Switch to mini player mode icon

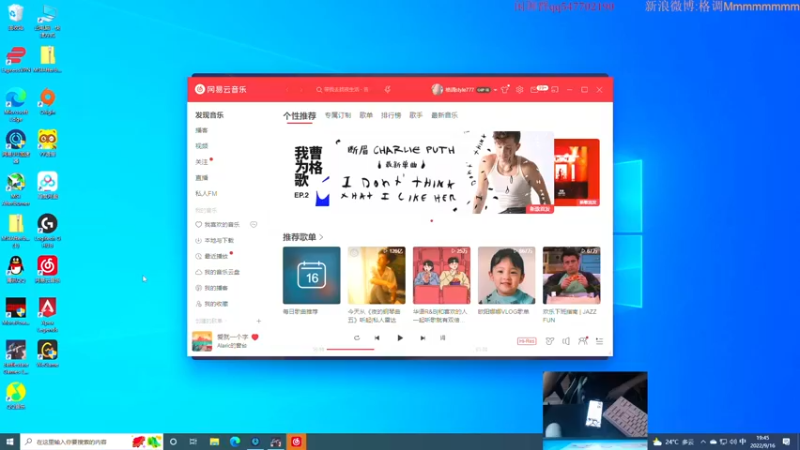point(555,90)
